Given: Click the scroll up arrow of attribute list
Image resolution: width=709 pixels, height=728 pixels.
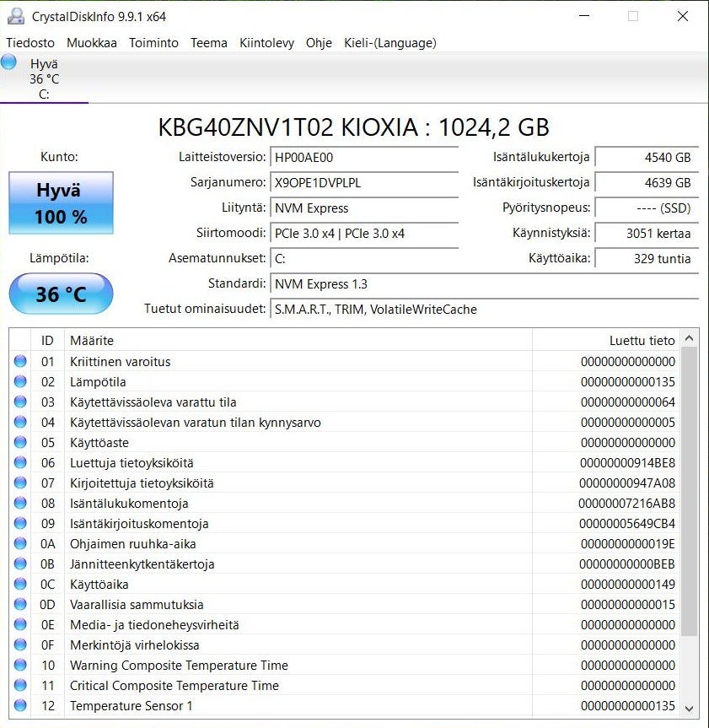Looking at the screenshot, I should [x=689, y=338].
